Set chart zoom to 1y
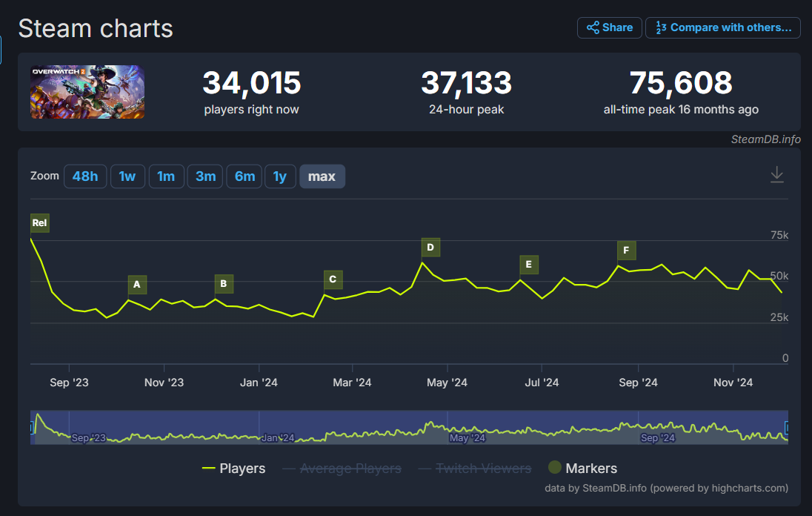The height and width of the screenshot is (516, 812). coord(280,176)
